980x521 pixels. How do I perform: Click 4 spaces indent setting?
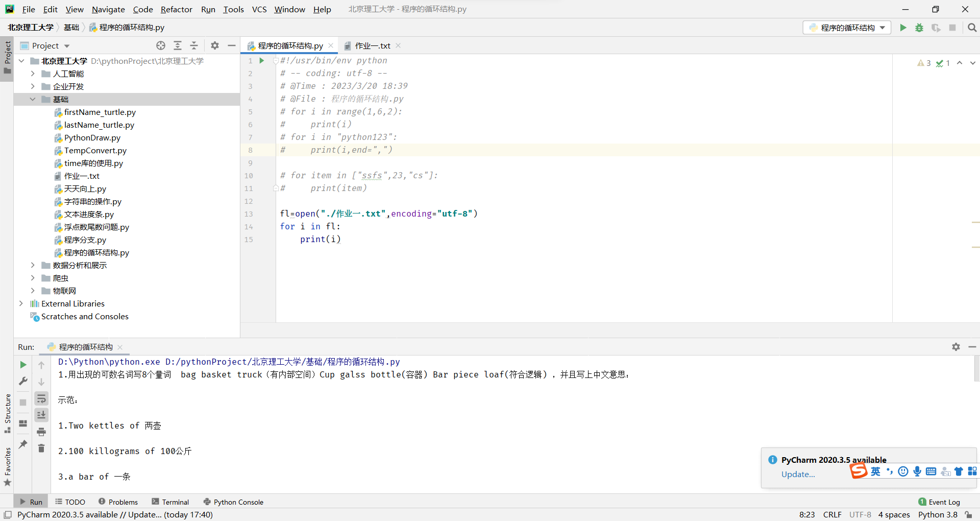(x=894, y=515)
